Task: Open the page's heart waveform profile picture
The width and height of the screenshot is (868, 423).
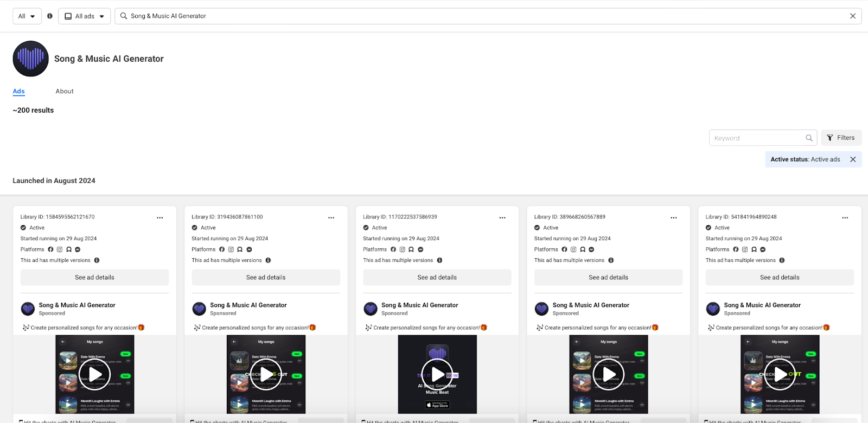Action: click(x=31, y=59)
